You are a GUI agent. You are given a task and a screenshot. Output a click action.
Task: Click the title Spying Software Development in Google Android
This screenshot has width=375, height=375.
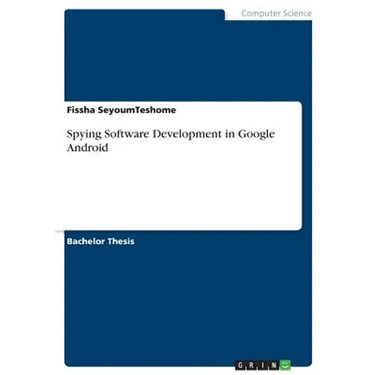(x=171, y=140)
